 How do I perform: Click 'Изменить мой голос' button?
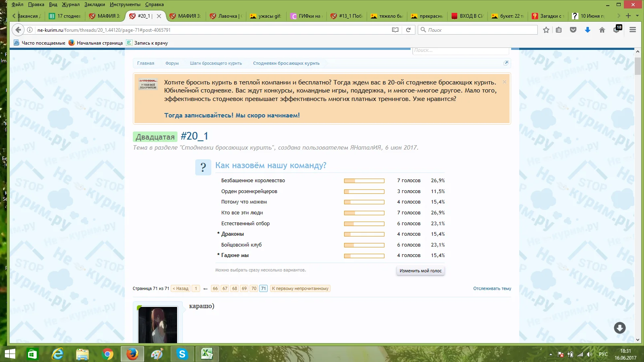click(x=421, y=271)
